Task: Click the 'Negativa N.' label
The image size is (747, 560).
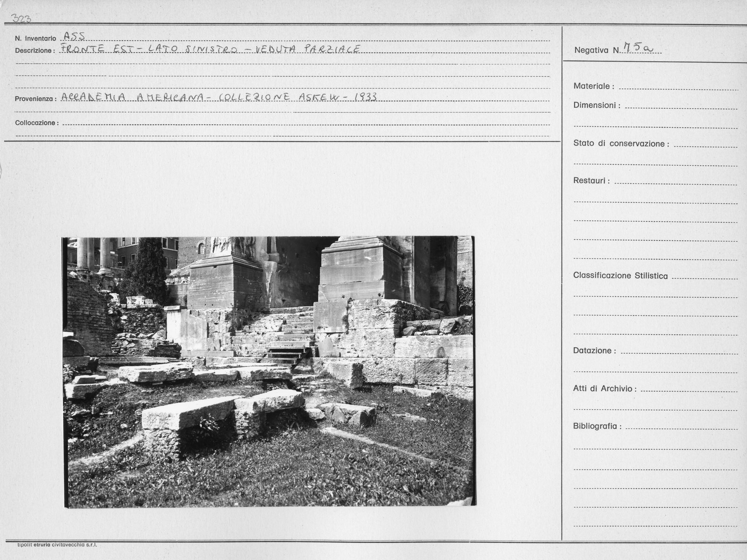Action: 598,50
